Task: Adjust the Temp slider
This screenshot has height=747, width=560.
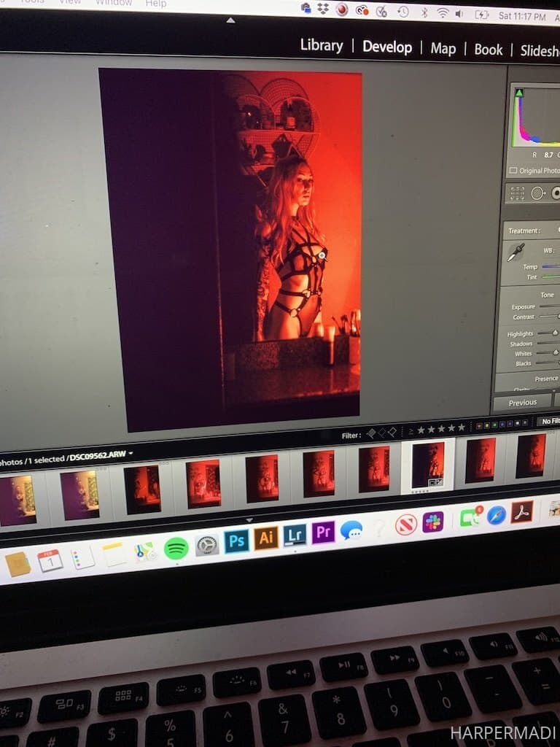Action: pos(551,266)
